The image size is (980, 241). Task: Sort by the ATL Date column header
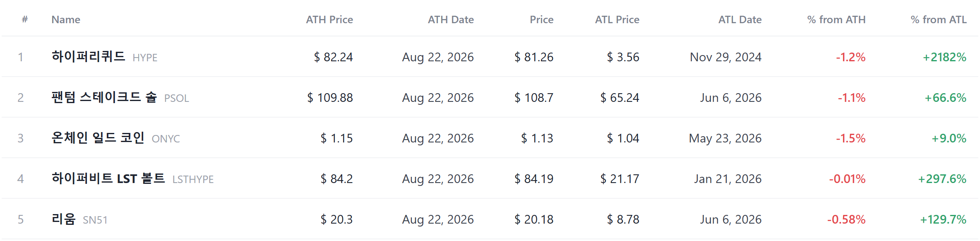pyautogui.click(x=740, y=19)
